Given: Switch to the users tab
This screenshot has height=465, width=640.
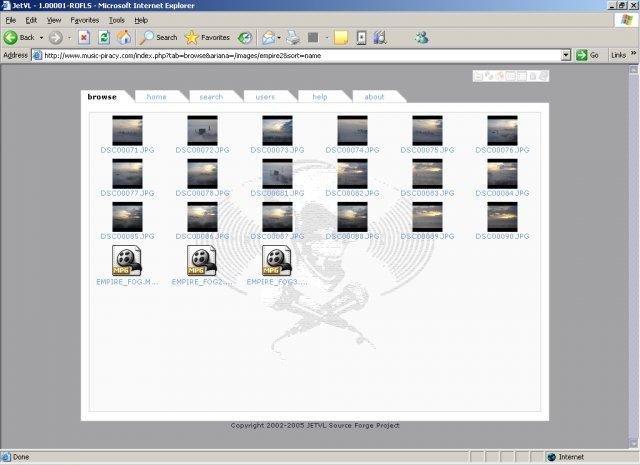Looking at the screenshot, I should tap(265, 97).
